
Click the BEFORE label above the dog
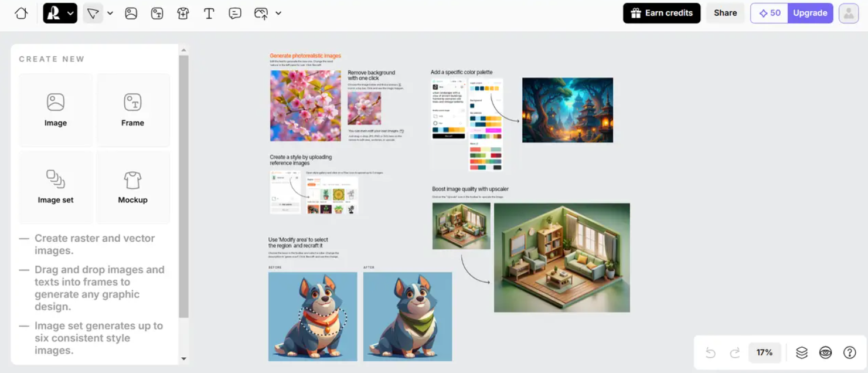point(275,267)
